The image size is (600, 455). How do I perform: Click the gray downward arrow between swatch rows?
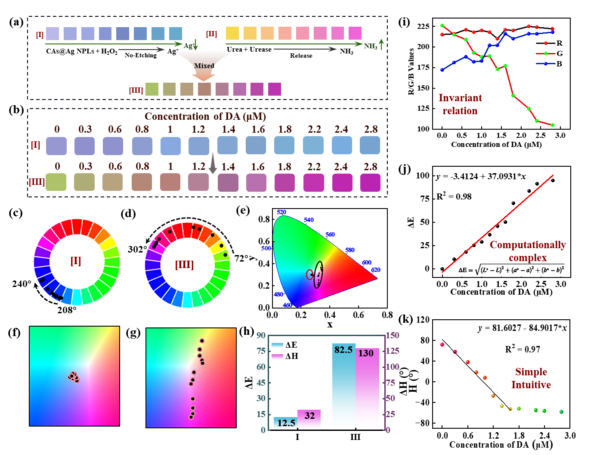coord(212,165)
